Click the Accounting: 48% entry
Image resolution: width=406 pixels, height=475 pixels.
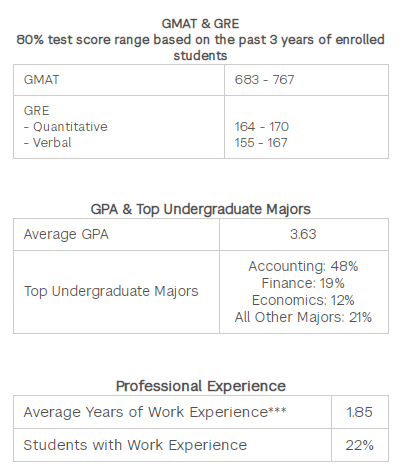[x=303, y=266]
